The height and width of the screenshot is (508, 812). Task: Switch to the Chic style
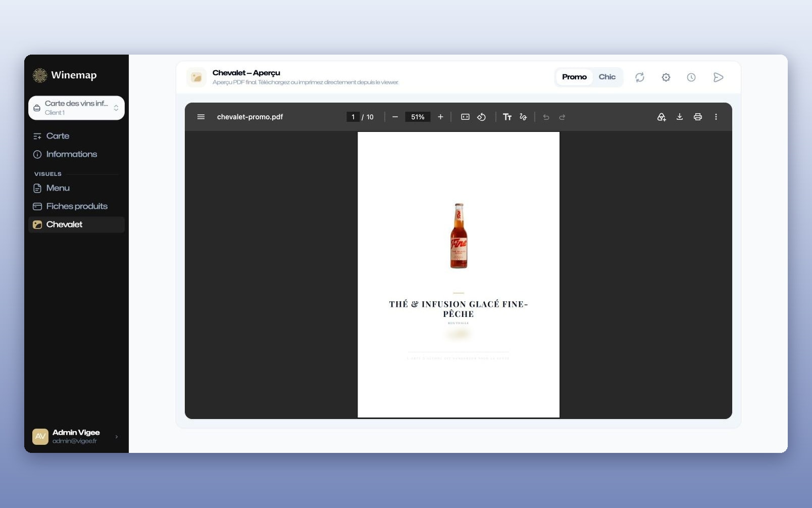(607, 77)
